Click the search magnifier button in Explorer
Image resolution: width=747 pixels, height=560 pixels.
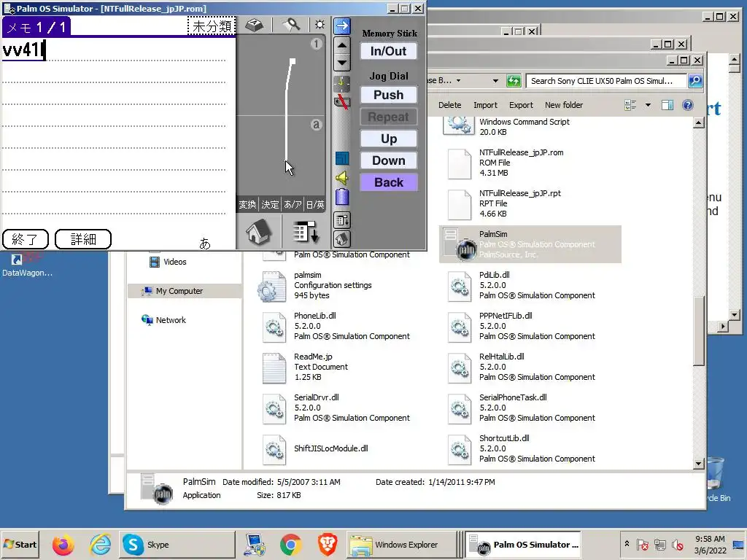695,81
